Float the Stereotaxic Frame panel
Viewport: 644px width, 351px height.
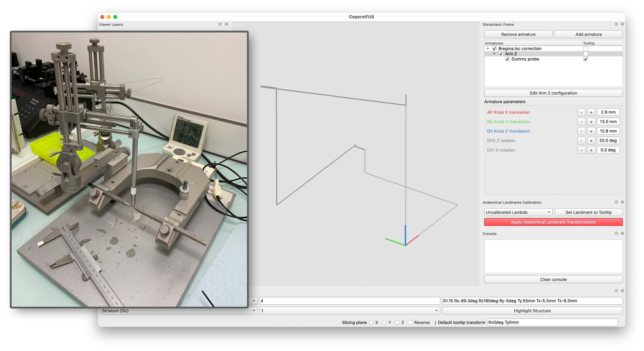(616, 24)
